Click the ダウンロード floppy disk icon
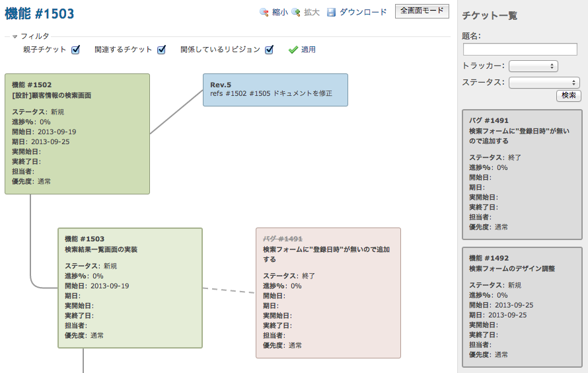This screenshot has width=588, height=373. pyautogui.click(x=331, y=13)
